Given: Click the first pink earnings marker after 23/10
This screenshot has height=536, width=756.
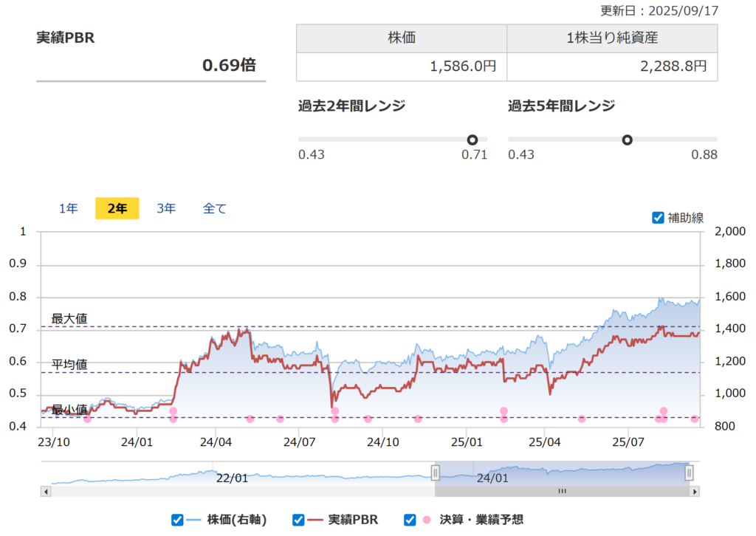Looking at the screenshot, I should click(87, 419).
